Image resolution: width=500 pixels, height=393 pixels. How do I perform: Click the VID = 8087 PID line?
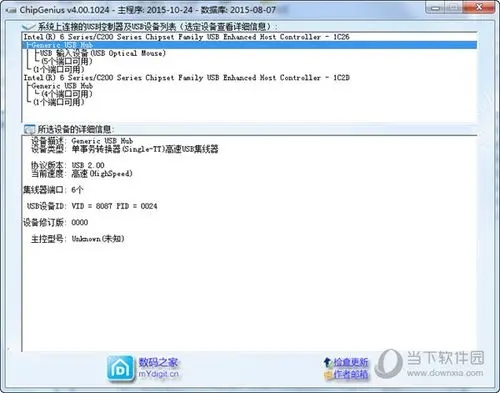click(92, 206)
